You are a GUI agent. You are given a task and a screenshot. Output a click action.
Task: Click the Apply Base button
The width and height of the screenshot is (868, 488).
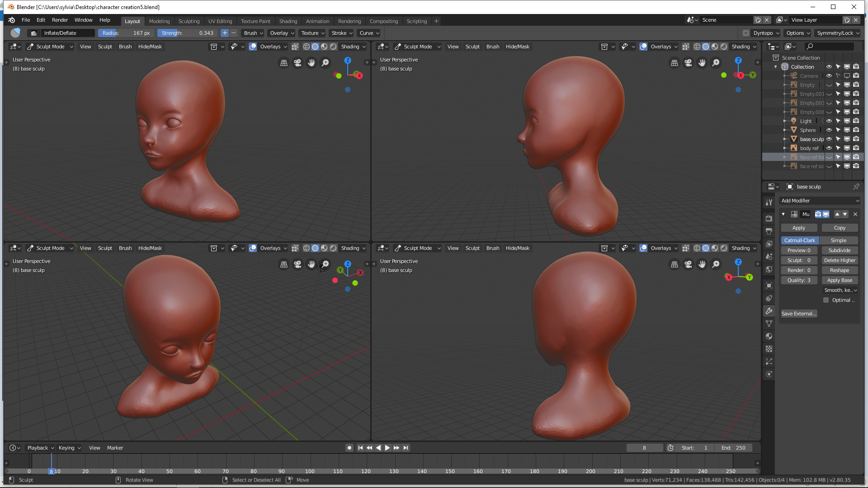tap(839, 280)
